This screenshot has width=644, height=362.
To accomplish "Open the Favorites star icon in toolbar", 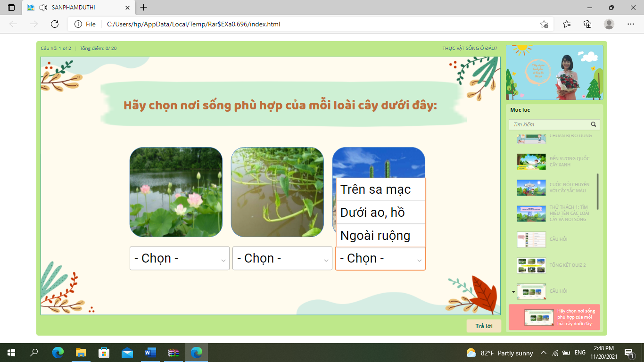I will (567, 24).
